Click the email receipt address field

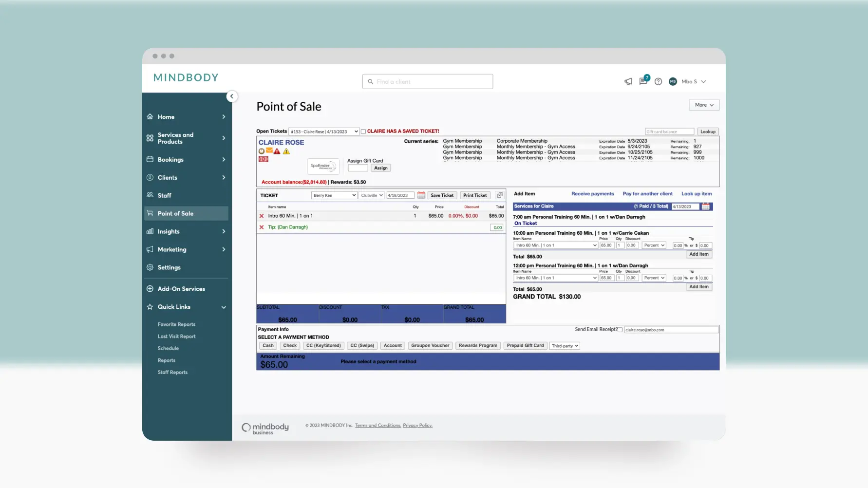point(671,330)
